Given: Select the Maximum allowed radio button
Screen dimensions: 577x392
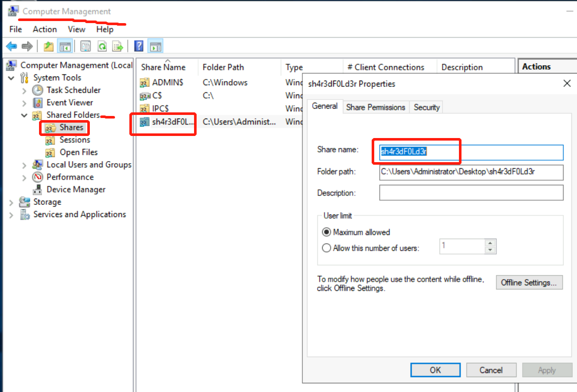Looking at the screenshot, I should 326,232.
